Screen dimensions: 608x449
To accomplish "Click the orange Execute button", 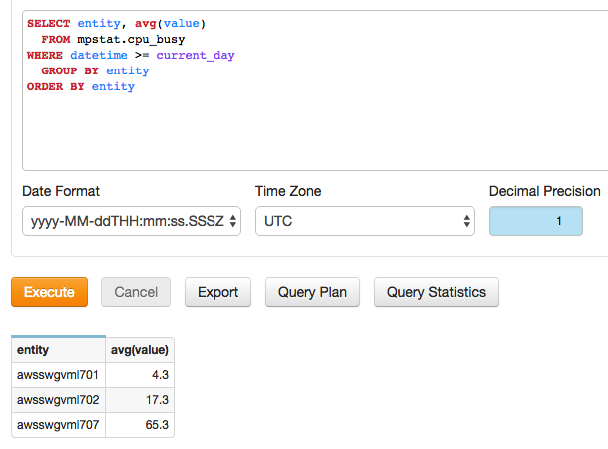I will click(49, 292).
